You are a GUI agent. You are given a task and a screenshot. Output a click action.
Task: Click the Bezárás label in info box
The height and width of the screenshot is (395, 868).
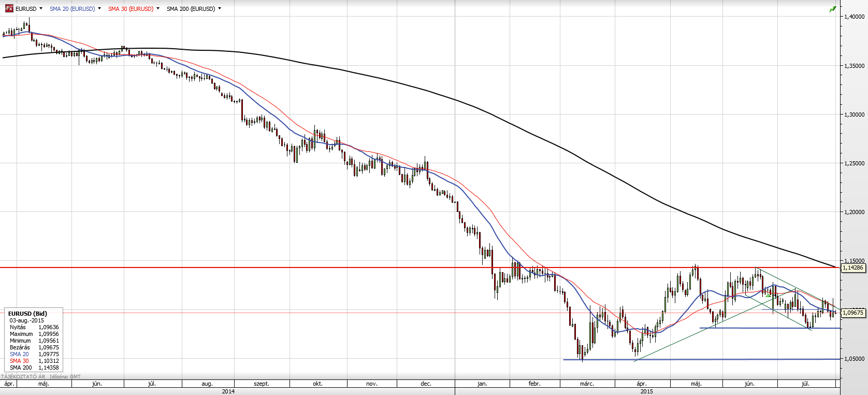click(x=20, y=347)
